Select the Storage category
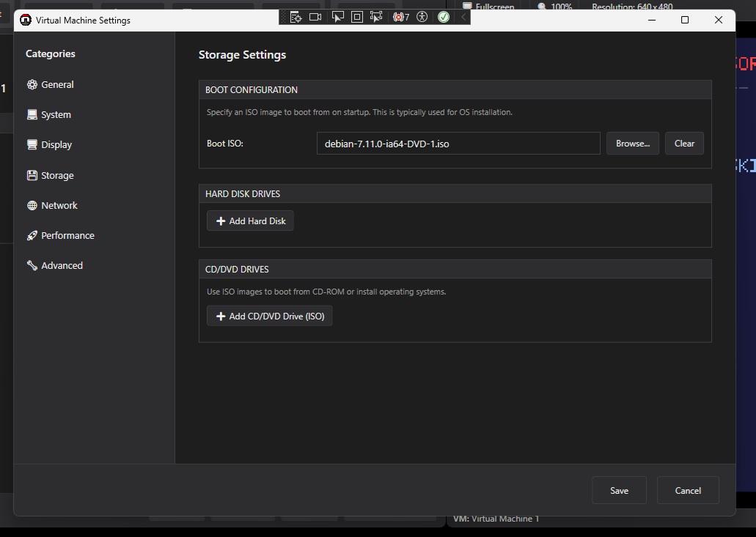This screenshot has width=756, height=537. coord(51,175)
